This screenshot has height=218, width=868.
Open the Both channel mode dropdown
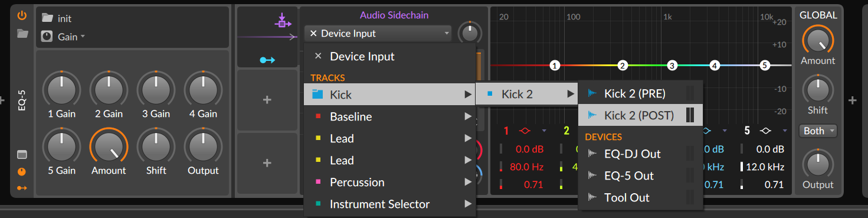(x=817, y=131)
